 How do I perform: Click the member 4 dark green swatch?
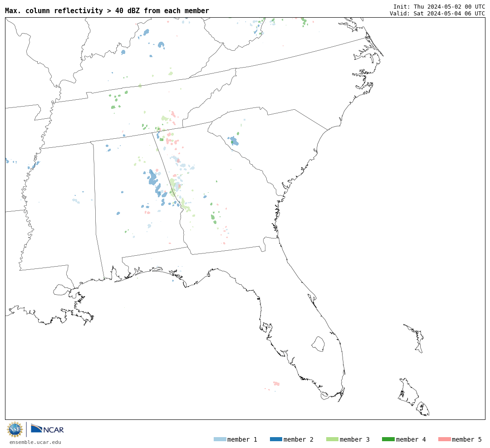point(388,439)
